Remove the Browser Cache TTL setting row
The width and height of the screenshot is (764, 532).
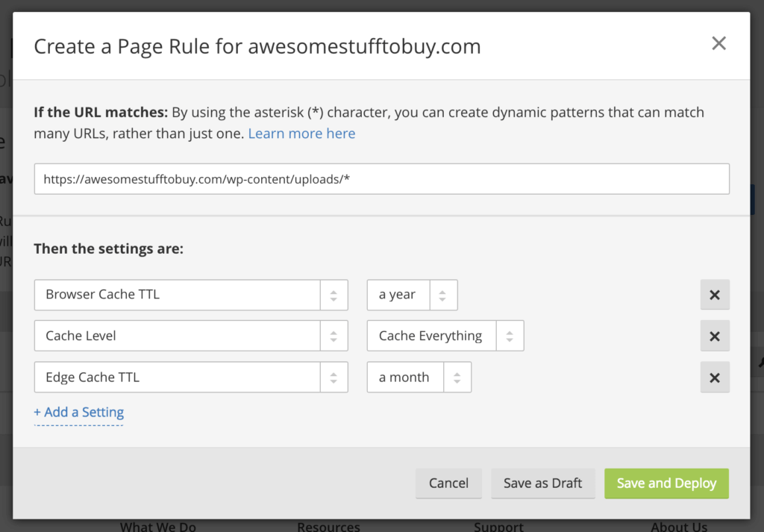pos(714,295)
